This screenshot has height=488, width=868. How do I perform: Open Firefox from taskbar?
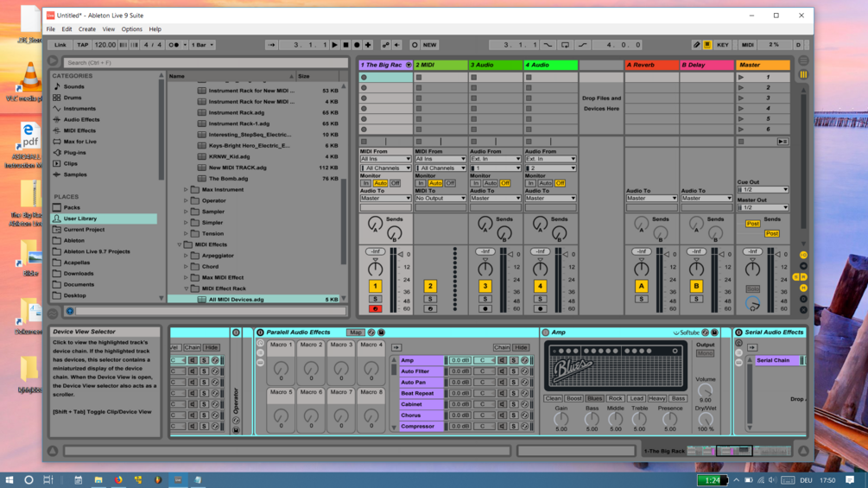pyautogui.click(x=118, y=479)
